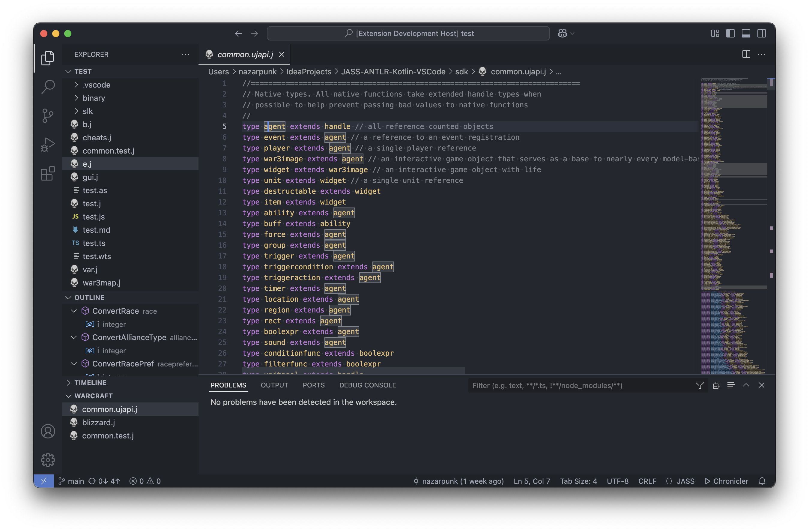Switch to the OUTPUT tab
The image size is (809, 532).
[274, 385]
